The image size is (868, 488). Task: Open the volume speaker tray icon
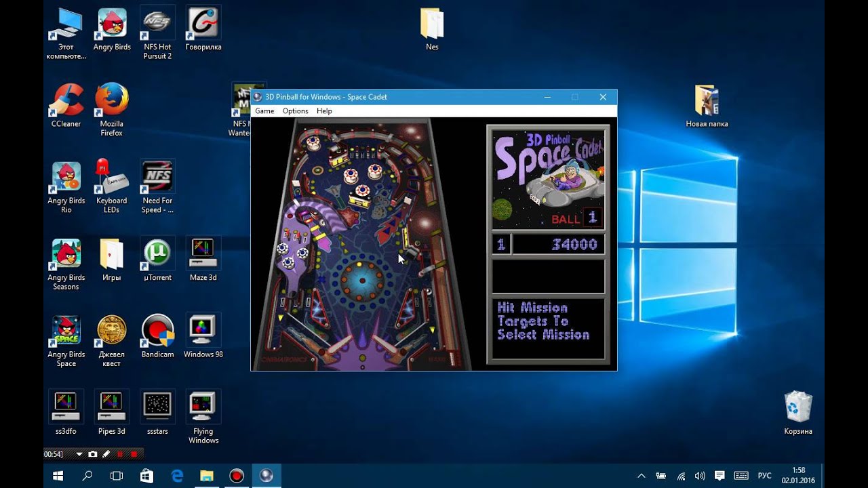point(701,476)
